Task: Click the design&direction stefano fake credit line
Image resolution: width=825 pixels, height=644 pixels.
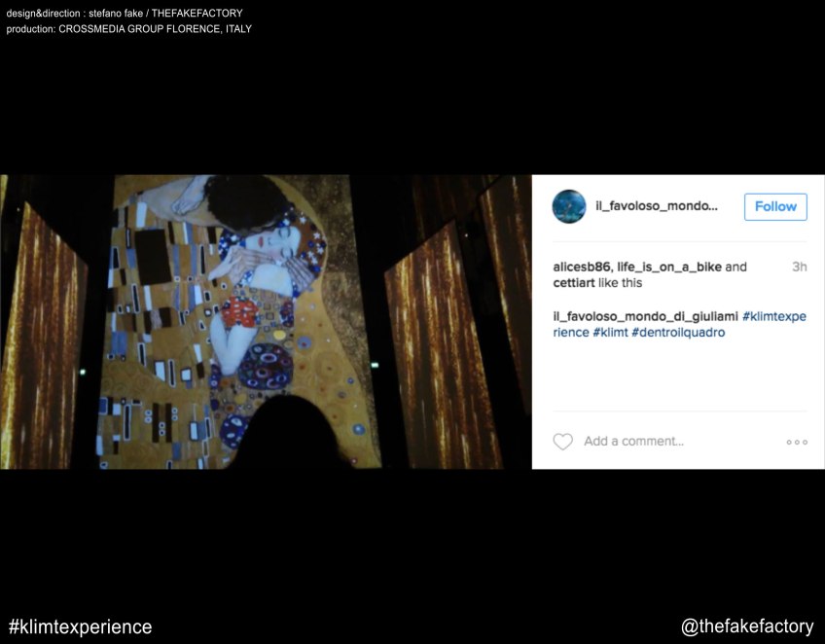Action: [x=125, y=14]
